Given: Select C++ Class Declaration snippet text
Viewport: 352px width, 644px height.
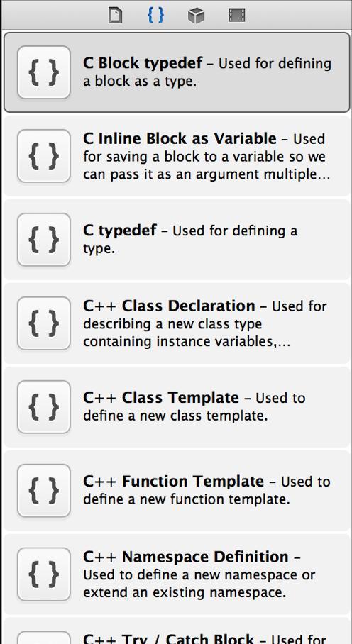Looking at the screenshot, I should click(205, 323).
